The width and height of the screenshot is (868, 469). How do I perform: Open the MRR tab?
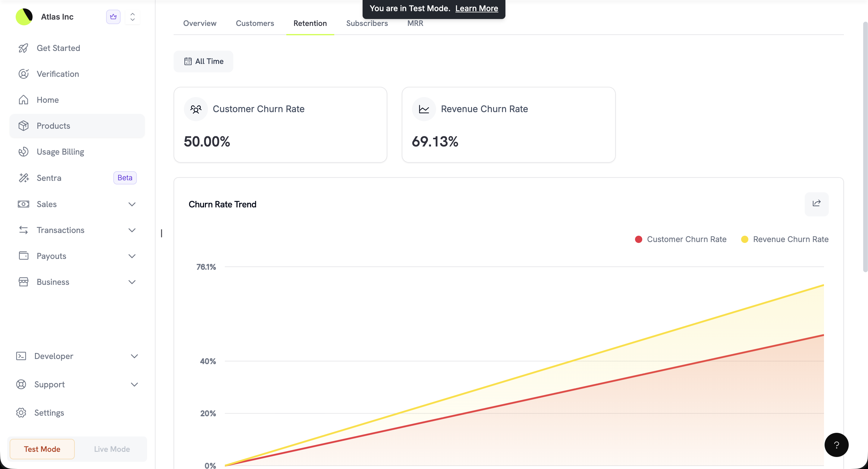(415, 23)
